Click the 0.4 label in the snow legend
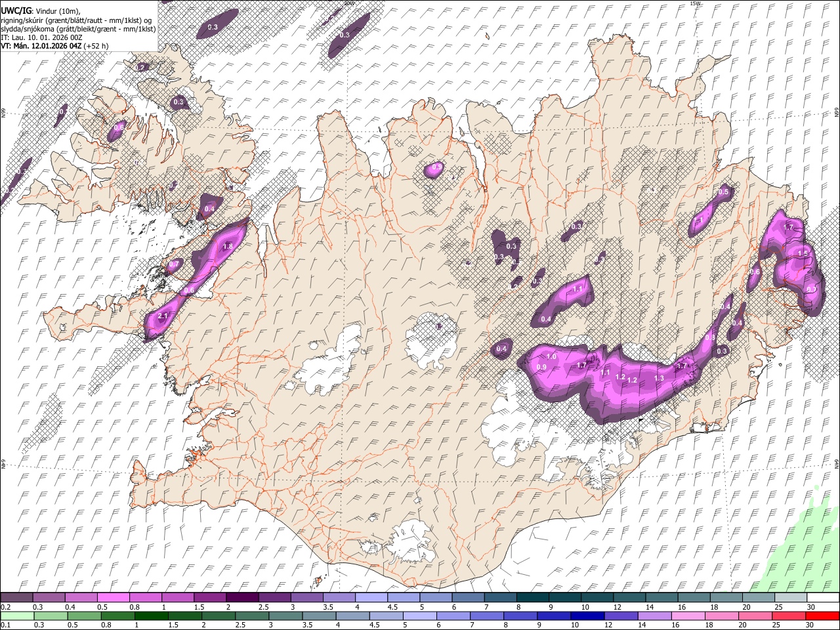Viewport: 840px width, 630px height. [x=70, y=607]
